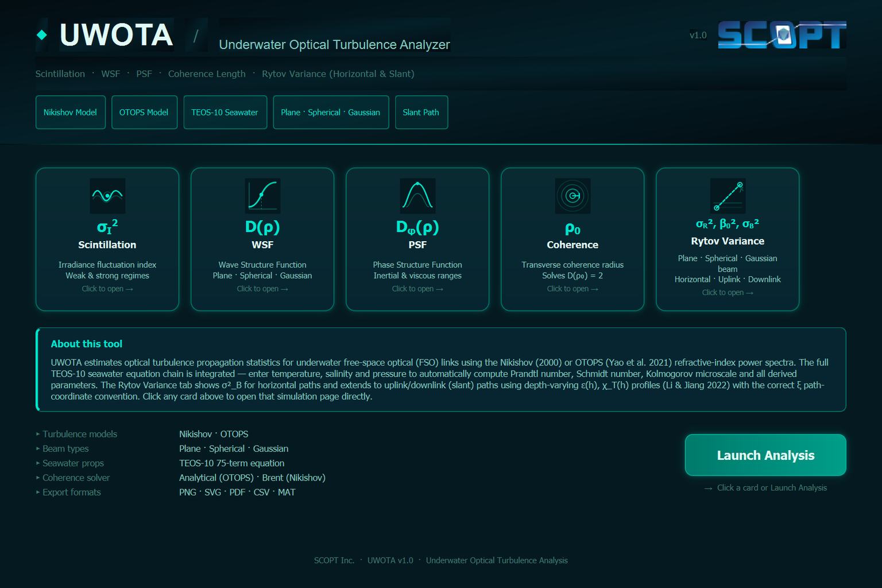Click the SCOPT logo
This screenshot has height=588, width=882.
pos(782,35)
